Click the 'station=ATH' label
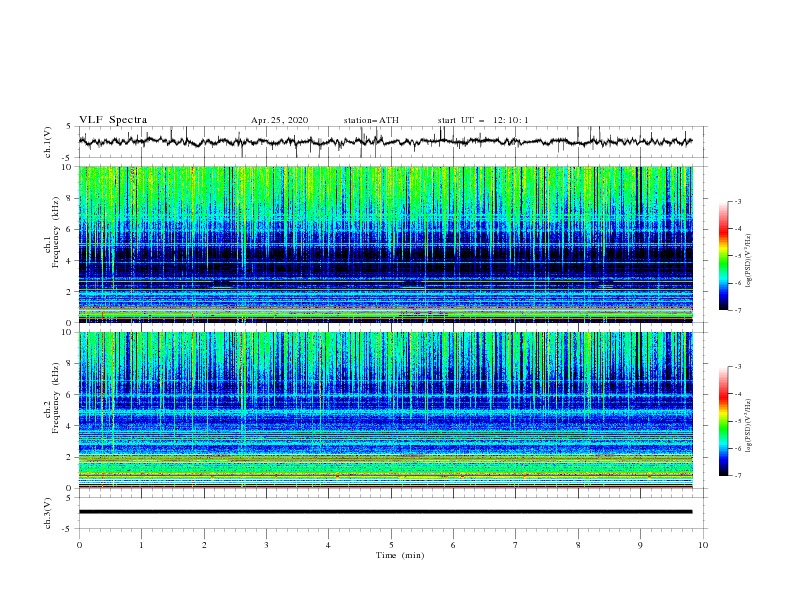792x612 pixels. click(371, 120)
